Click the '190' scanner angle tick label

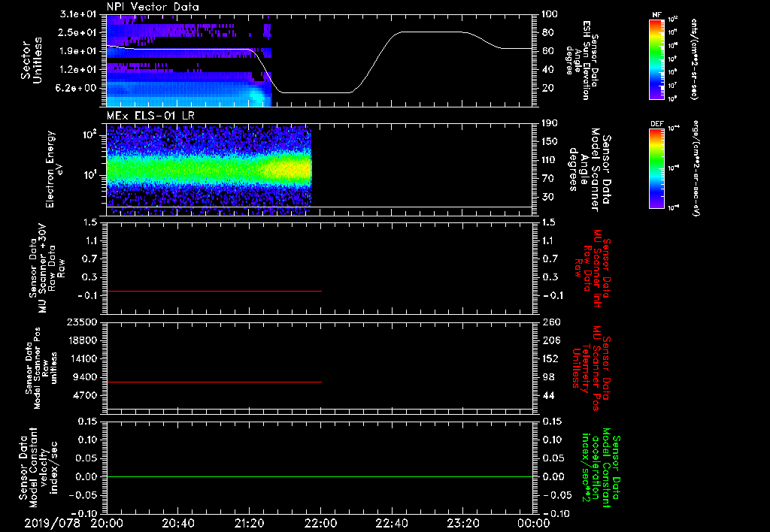click(x=550, y=123)
